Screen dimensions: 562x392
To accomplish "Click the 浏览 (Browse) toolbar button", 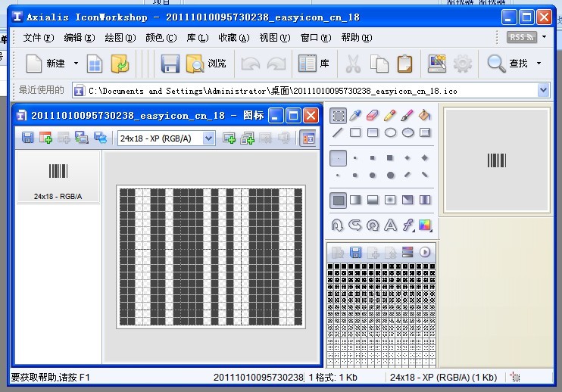I will tap(206, 64).
